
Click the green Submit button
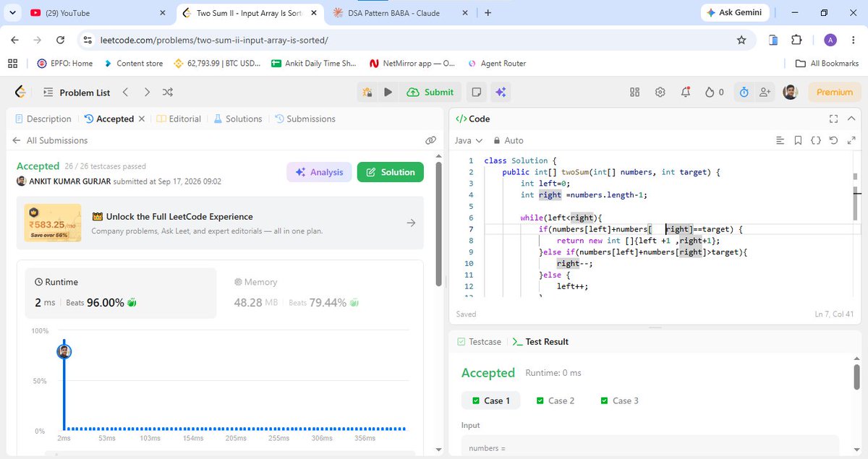point(430,92)
